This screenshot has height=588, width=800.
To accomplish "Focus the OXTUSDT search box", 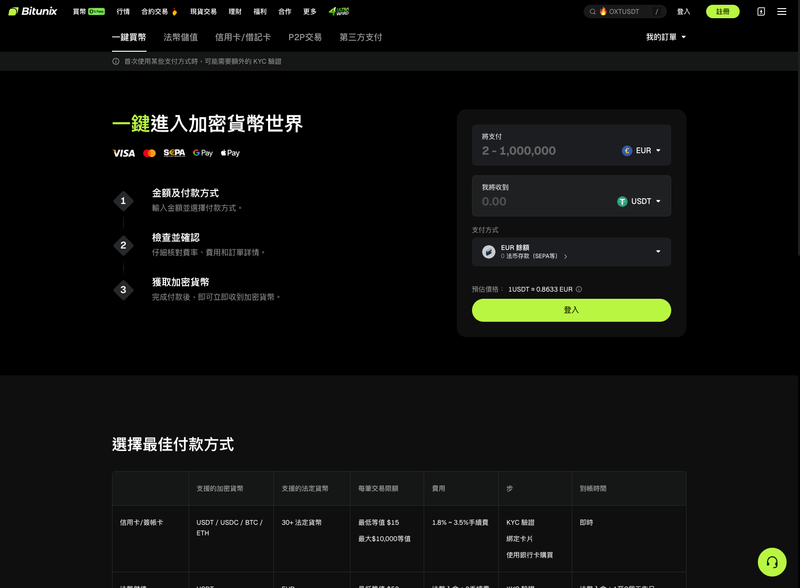I will (625, 11).
